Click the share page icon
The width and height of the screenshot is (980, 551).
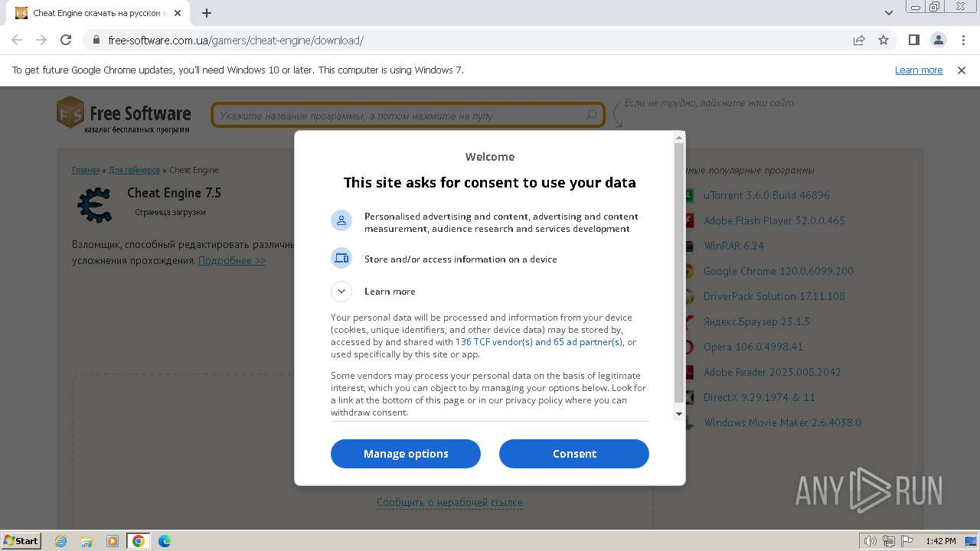(x=859, y=40)
